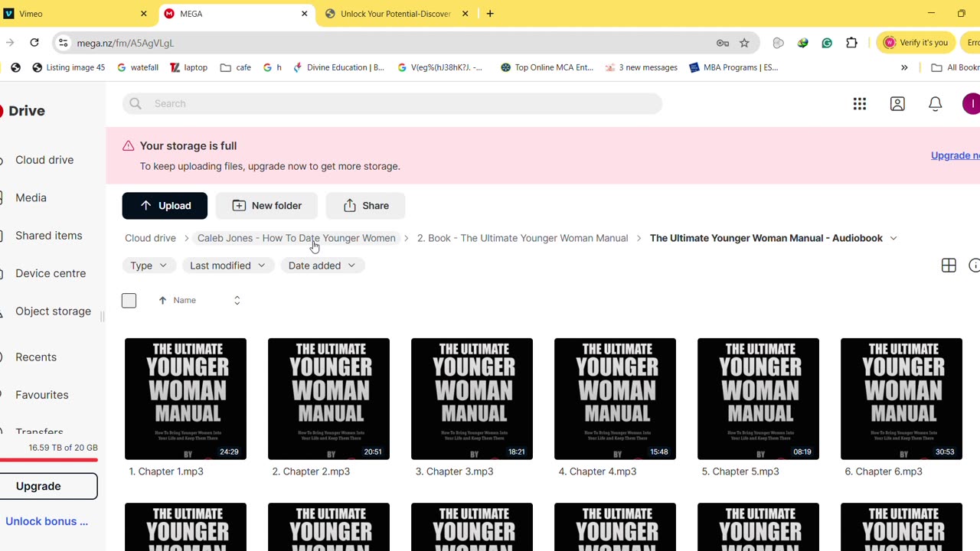Open a new browser tab
Screen dimensions: 980x551
490,14
